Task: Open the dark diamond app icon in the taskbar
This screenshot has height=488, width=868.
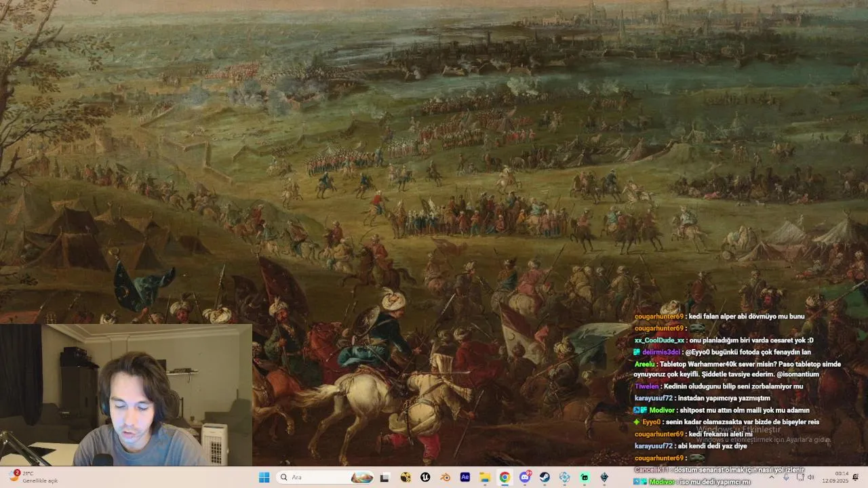Action: (604, 477)
